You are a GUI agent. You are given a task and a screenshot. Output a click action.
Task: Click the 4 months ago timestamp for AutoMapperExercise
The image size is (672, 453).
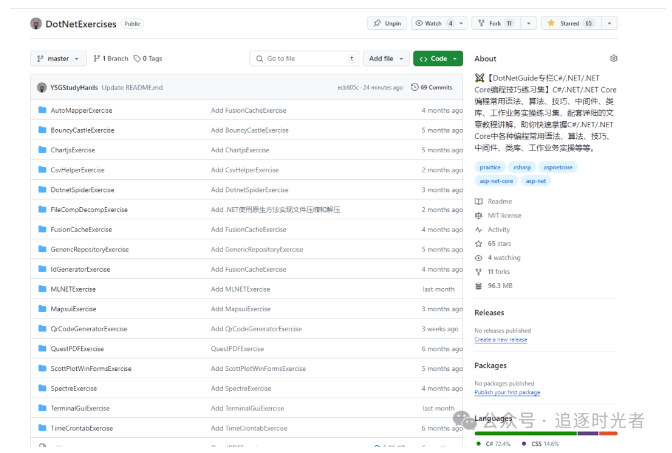(442, 110)
